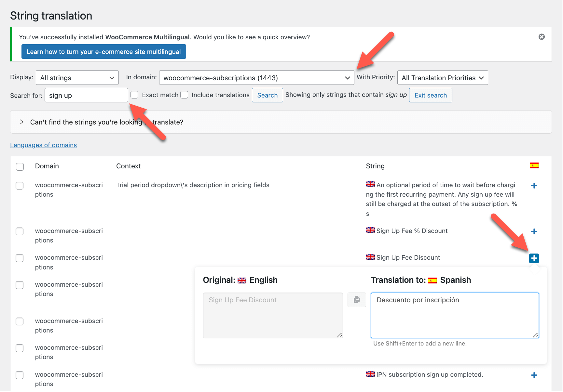Image resolution: width=563 pixels, height=392 pixels.
Task: Click the String column header
Action: 375,166
